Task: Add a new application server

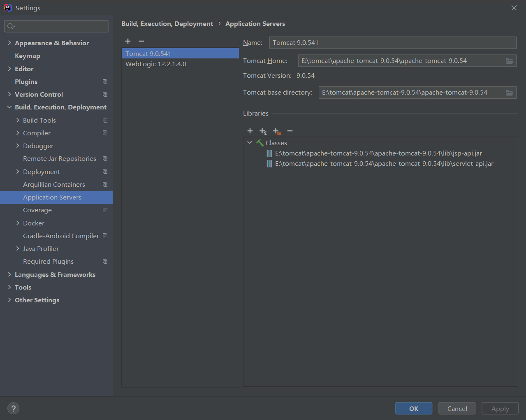Action: point(128,41)
